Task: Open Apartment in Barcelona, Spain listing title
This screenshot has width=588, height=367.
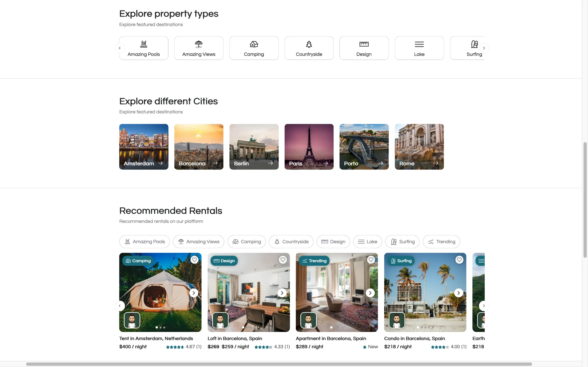Action: coord(331,338)
